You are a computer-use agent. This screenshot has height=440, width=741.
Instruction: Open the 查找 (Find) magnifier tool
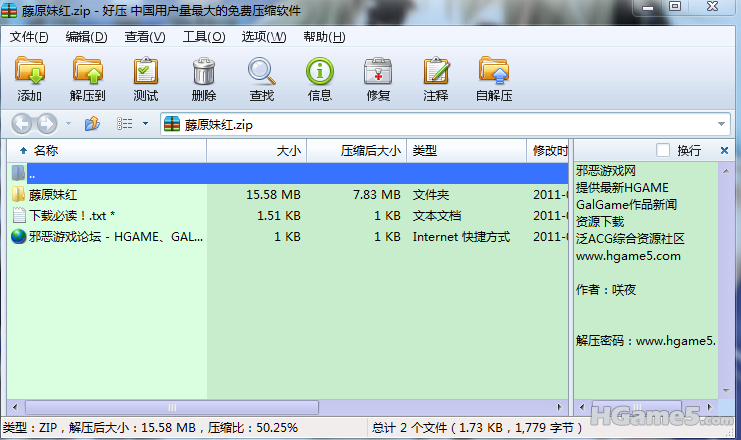click(261, 78)
